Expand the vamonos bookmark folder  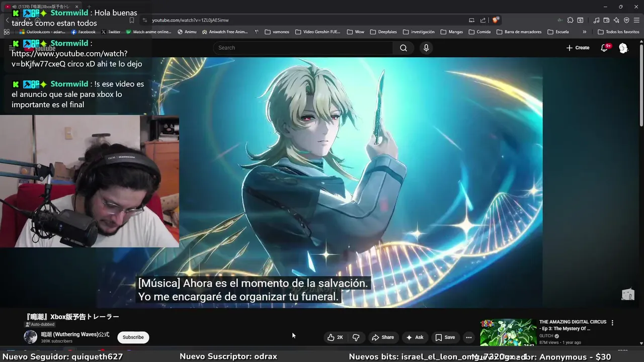point(277,32)
